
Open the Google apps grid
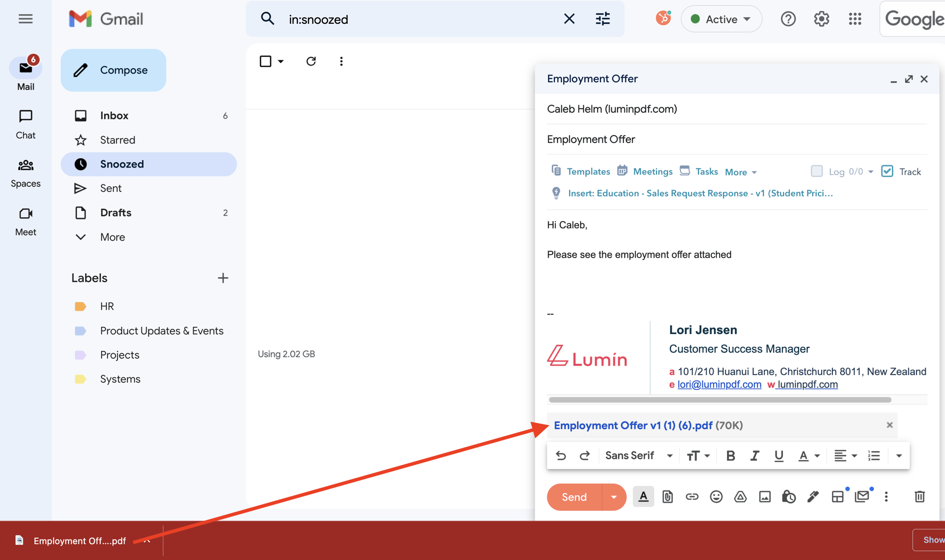[855, 19]
